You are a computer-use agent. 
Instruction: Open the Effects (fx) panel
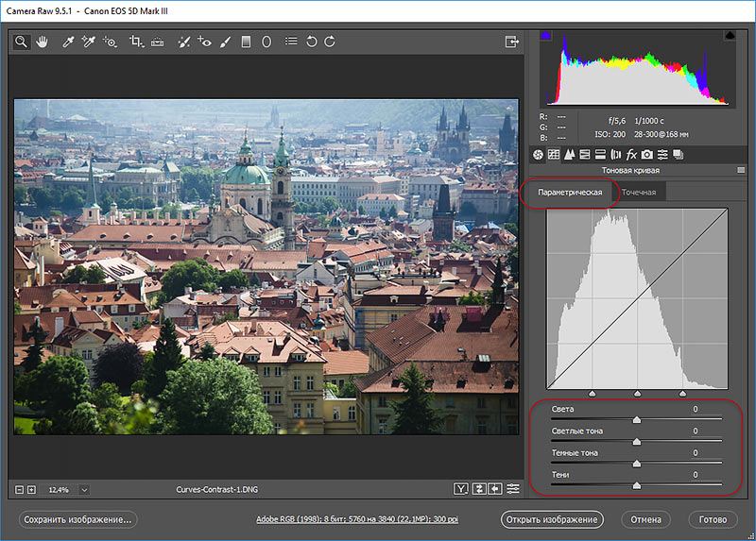(631, 154)
